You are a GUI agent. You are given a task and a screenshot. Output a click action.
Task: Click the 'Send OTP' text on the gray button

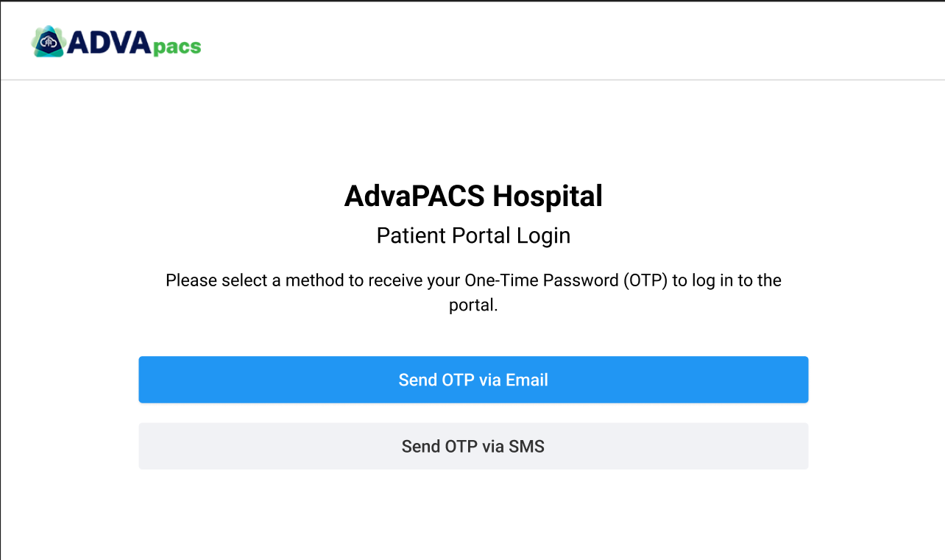coord(440,447)
